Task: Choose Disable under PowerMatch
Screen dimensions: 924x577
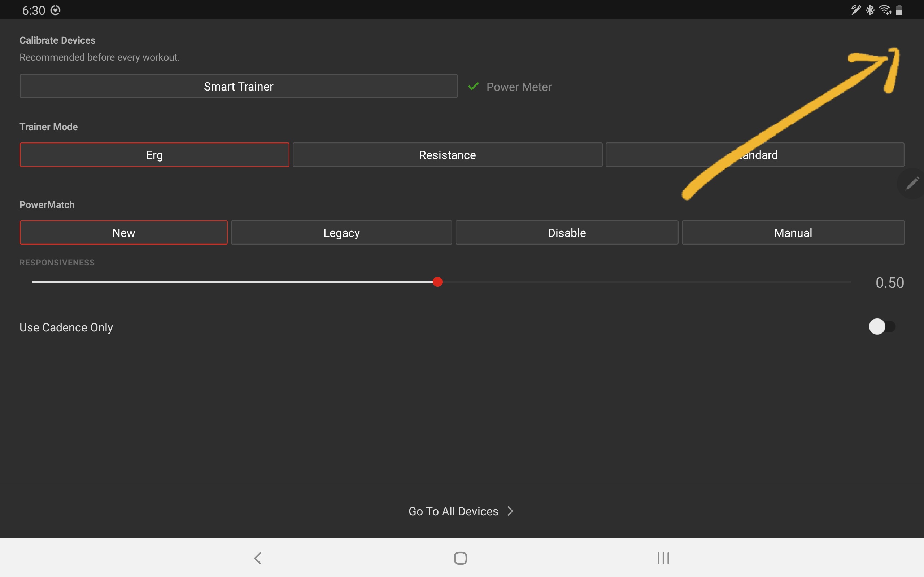Action: (567, 232)
